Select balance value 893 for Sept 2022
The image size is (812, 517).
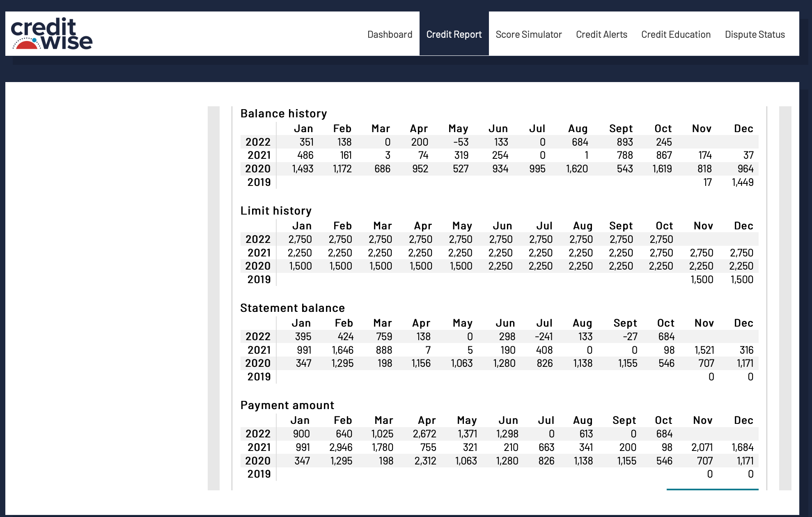(x=625, y=142)
